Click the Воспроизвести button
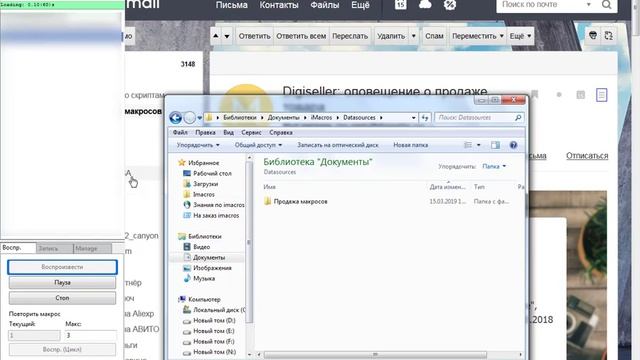The image size is (640, 360). click(x=62, y=267)
